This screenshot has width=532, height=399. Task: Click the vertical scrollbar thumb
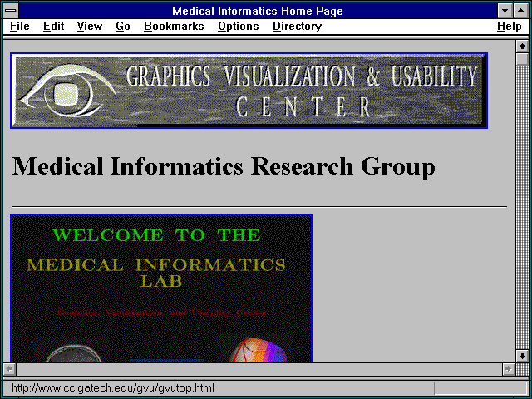pyautogui.click(x=522, y=59)
